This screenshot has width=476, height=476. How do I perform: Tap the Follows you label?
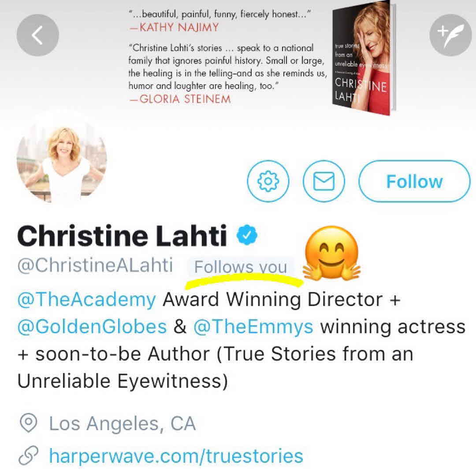tap(241, 267)
